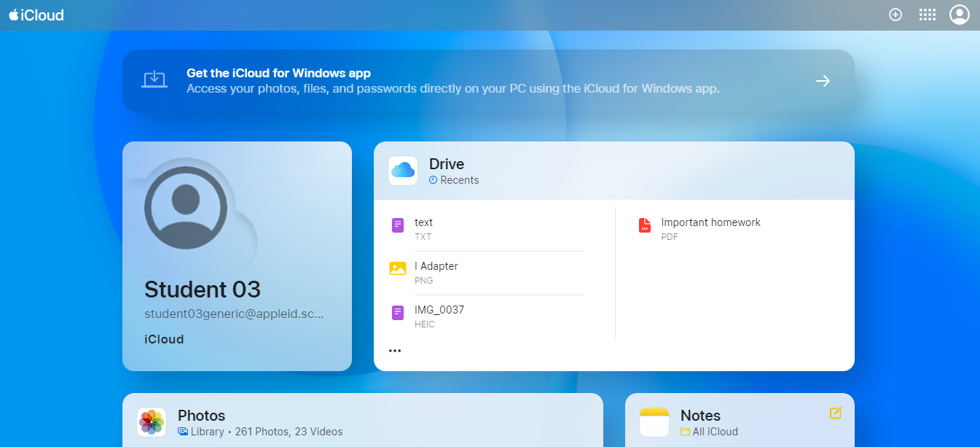Click the student03generic email address
980x447 pixels.
click(x=234, y=314)
